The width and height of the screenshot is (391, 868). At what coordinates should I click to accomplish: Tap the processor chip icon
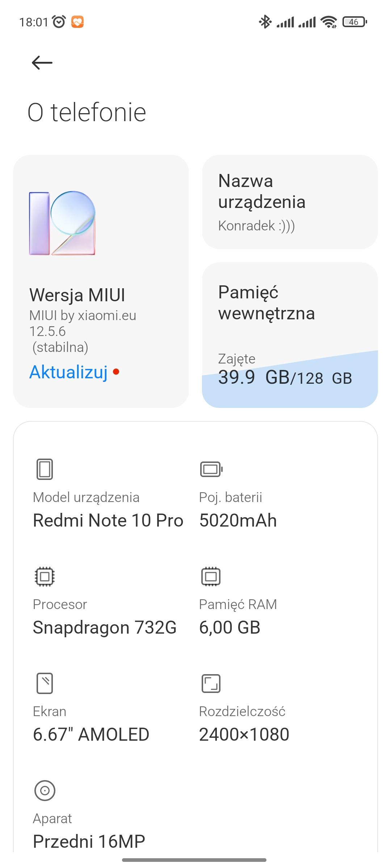tap(45, 576)
